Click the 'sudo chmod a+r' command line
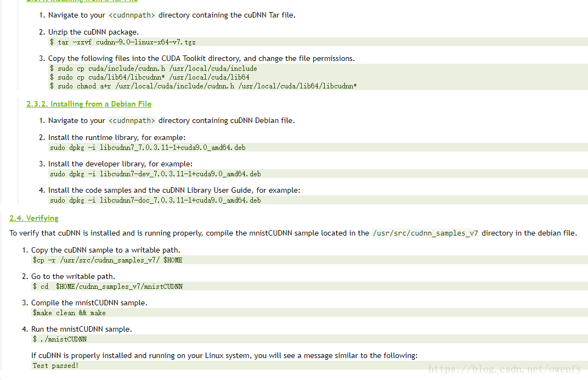Viewport: 588px width, 380px height. (x=203, y=86)
